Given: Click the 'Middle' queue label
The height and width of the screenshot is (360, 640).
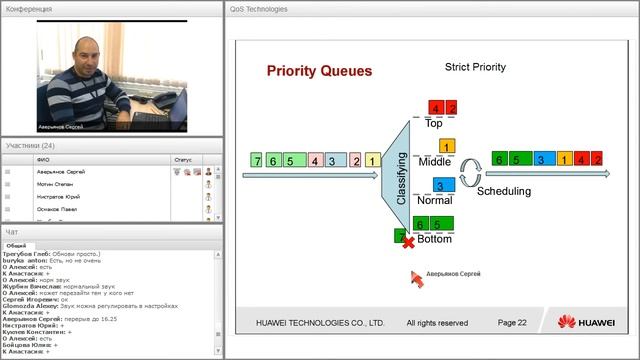Looking at the screenshot, I should pos(434,162).
